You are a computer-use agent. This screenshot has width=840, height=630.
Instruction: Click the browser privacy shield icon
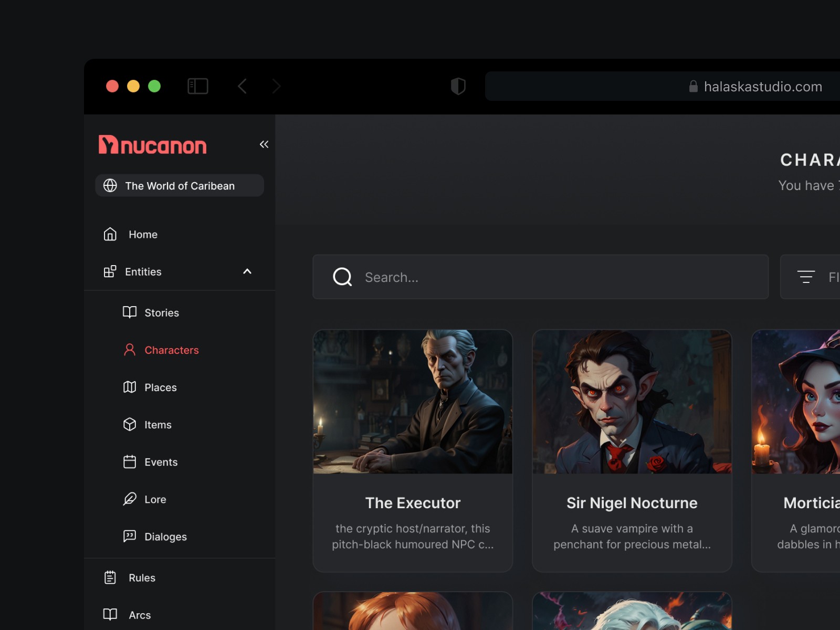458,86
